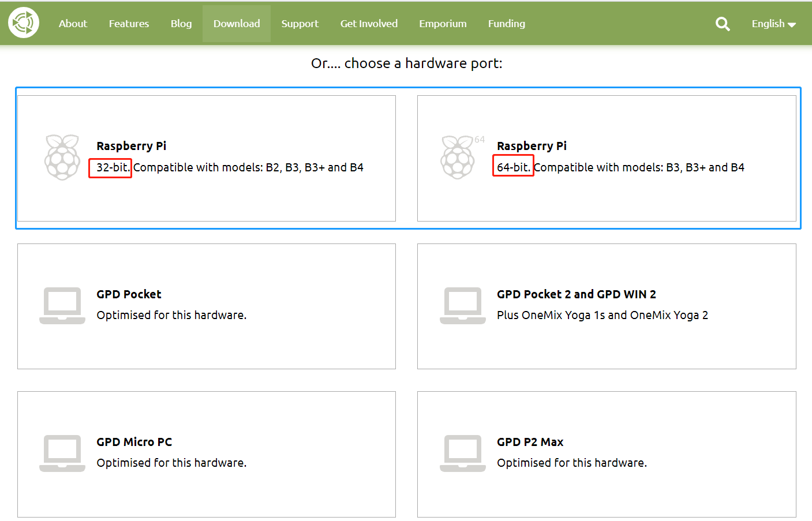Open the Get Involved menu
Image resolution: width=812 pixels, height=521 pixels.
pos(369,24)
